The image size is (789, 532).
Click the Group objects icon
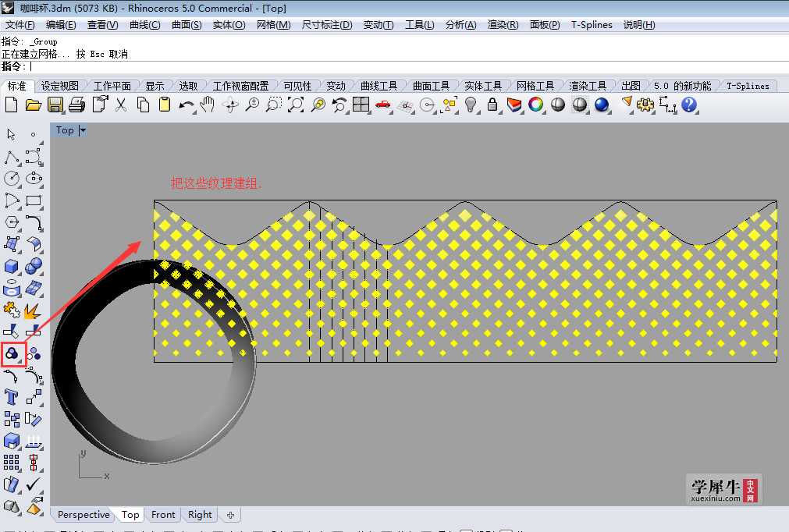[12, 354]
